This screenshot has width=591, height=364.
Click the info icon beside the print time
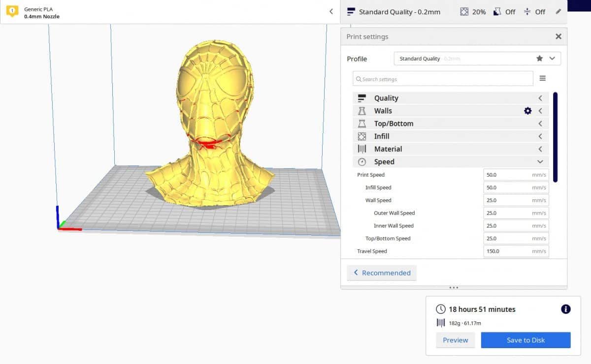(565, 309)
